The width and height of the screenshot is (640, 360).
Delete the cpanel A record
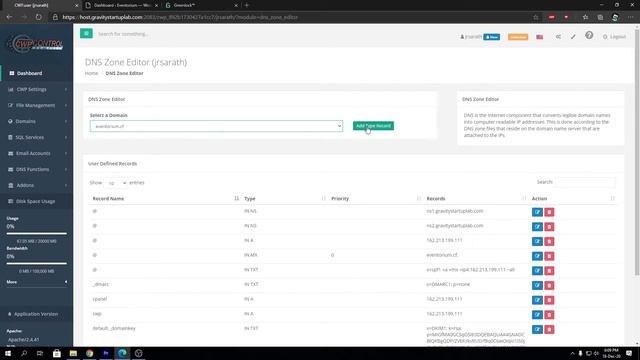[x=549, y=300]
